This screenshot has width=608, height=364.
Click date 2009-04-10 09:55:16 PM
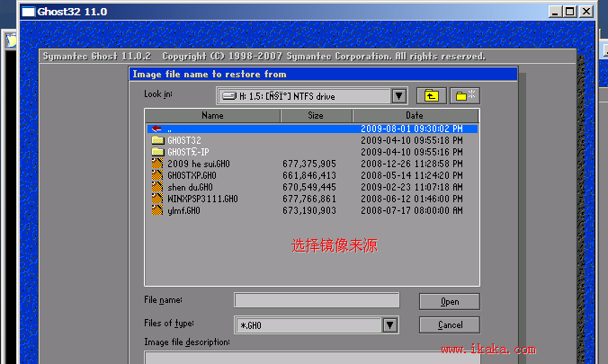(x=412, y=152)
